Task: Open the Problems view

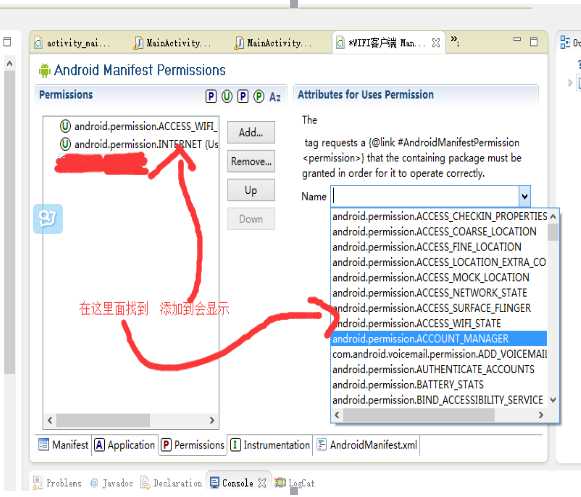Action: point(57,483)
